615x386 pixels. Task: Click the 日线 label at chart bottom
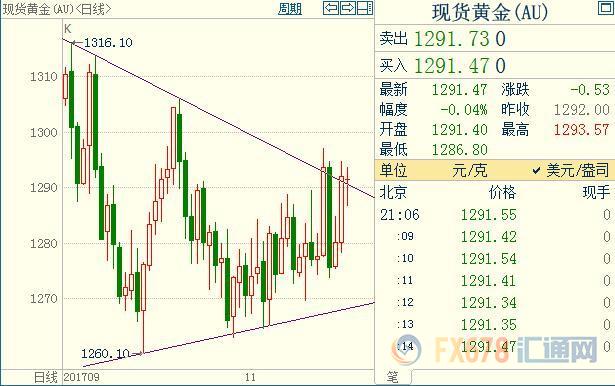click(x=45, y=377)
